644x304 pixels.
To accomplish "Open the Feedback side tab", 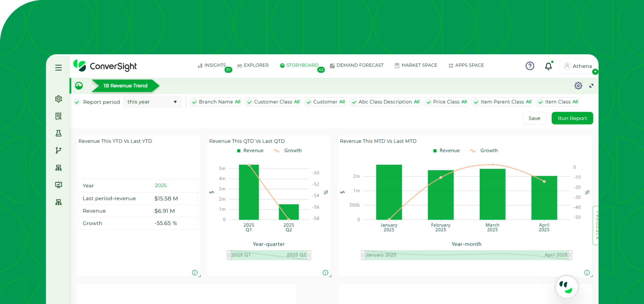I will [x=596, y=225].
